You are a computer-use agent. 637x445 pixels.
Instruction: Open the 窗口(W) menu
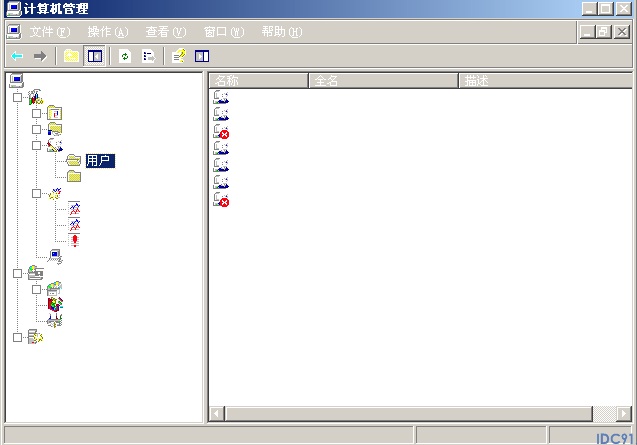pyautogui.click(x=224, y=32)
